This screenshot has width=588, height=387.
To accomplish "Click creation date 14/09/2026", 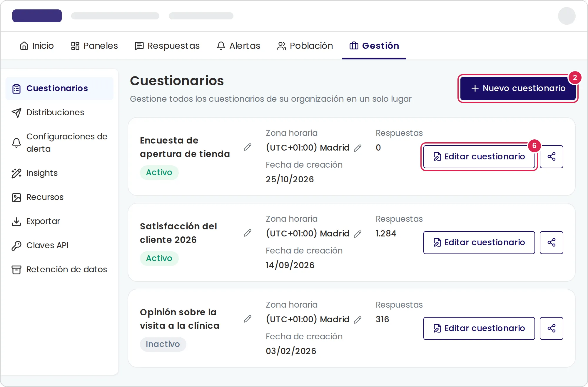I will point(290,265).
